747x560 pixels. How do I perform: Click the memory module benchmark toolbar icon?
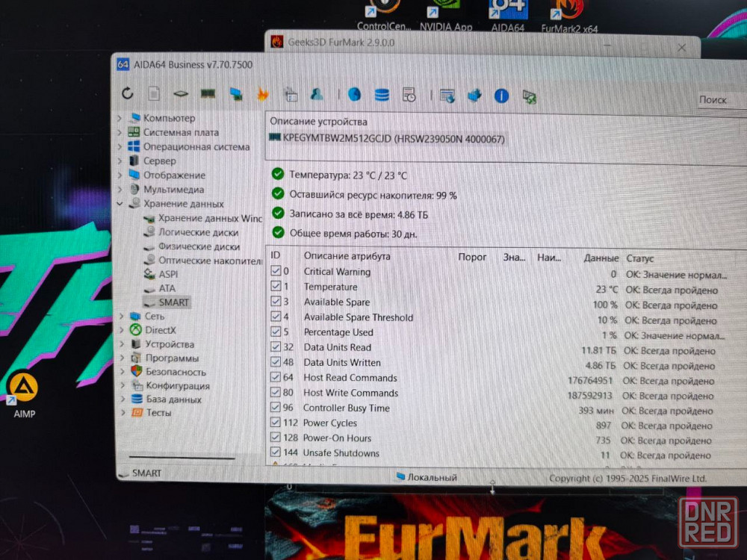207,94
